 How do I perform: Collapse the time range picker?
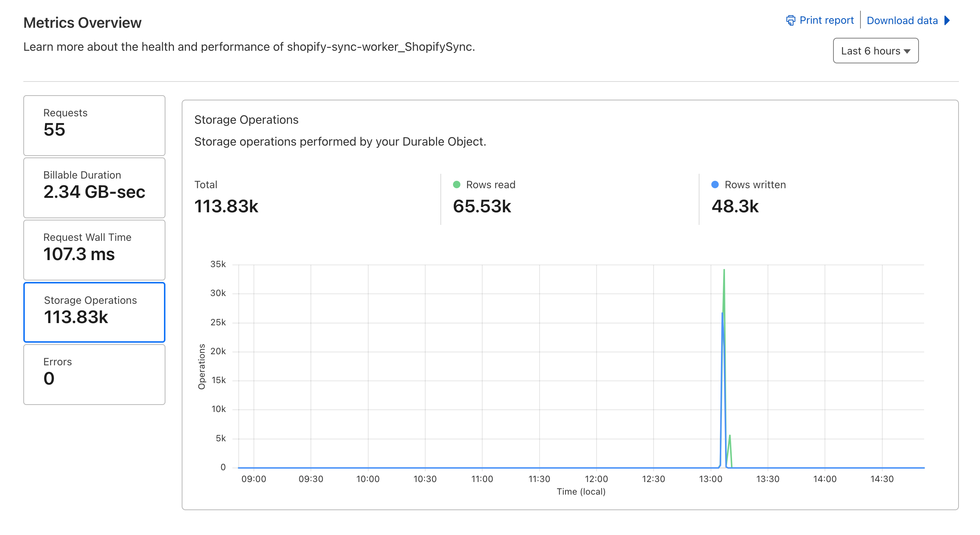point(875,51)
